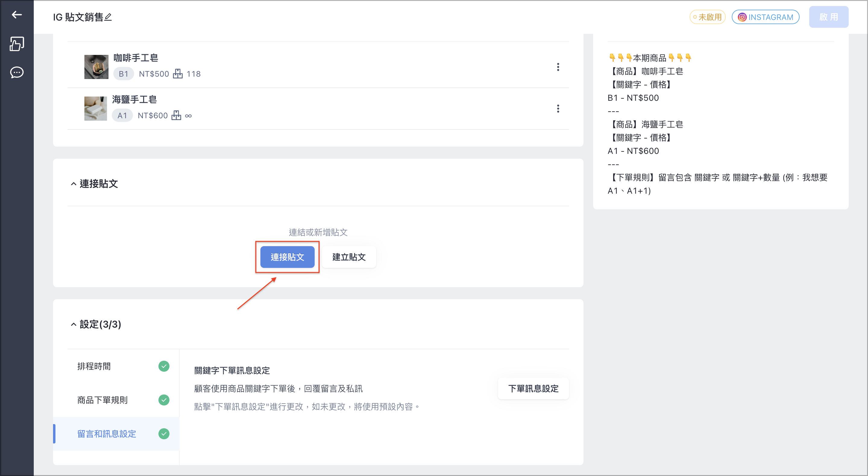Click the 設定(3/3) section heading text
Screen dimensions: 868x476
click(100, 324)
